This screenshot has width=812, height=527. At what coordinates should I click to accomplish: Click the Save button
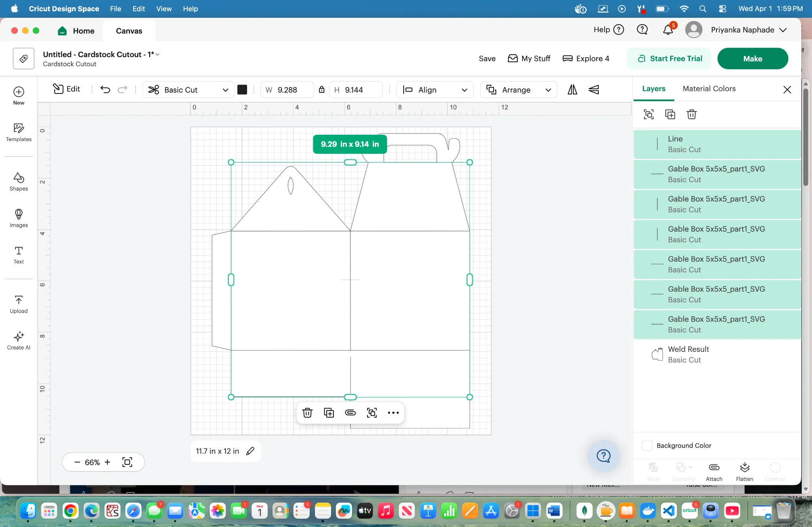point(487,59)
